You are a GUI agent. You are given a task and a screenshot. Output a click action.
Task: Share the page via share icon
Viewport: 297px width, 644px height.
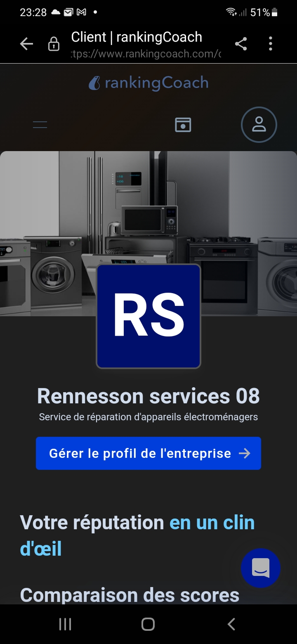click(241, 44)
